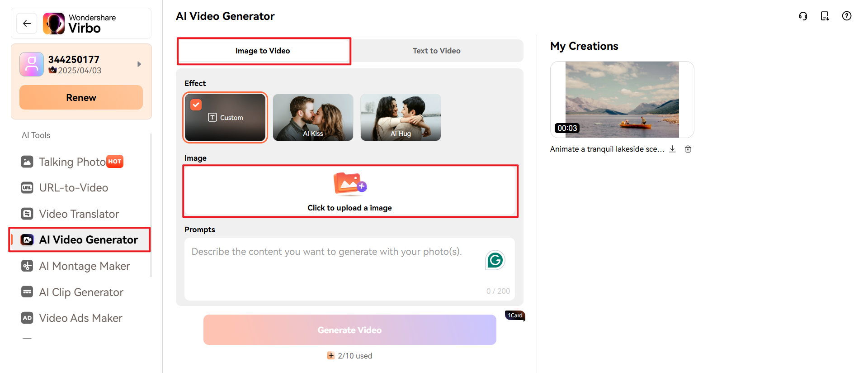
Task: Click the Grammarly icon in prompt box
Action: 495,260
